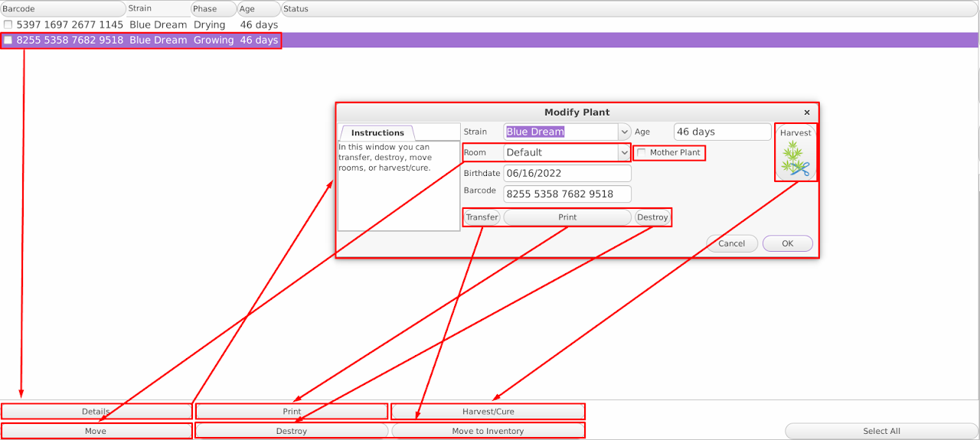Viewport: 980px width, 440px height.
Task: Choose the Move to Inventory button
Action: pyautogui.click(x=488, y=431)
